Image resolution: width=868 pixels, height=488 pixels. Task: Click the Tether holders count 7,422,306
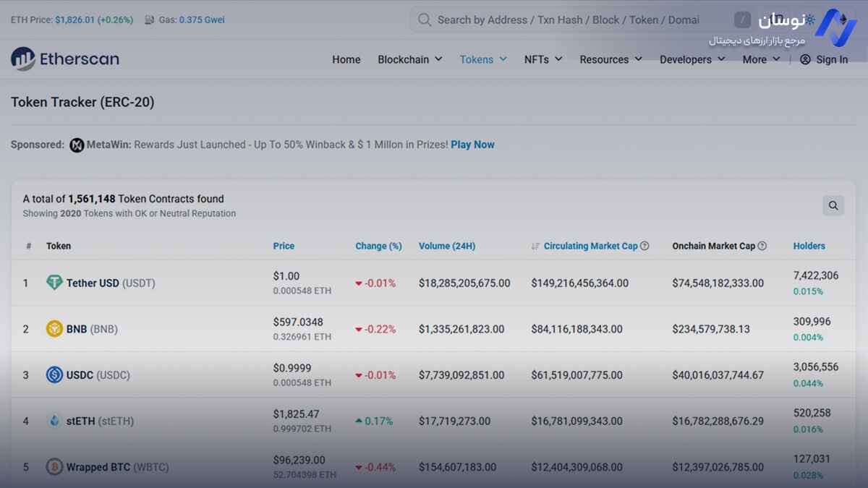coord(816,275)
